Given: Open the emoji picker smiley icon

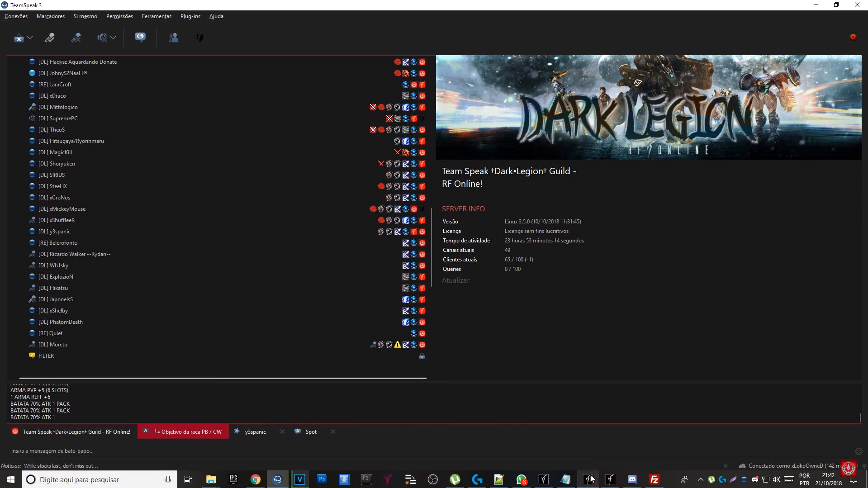Looking at the screenshot, I should (859, 451).
